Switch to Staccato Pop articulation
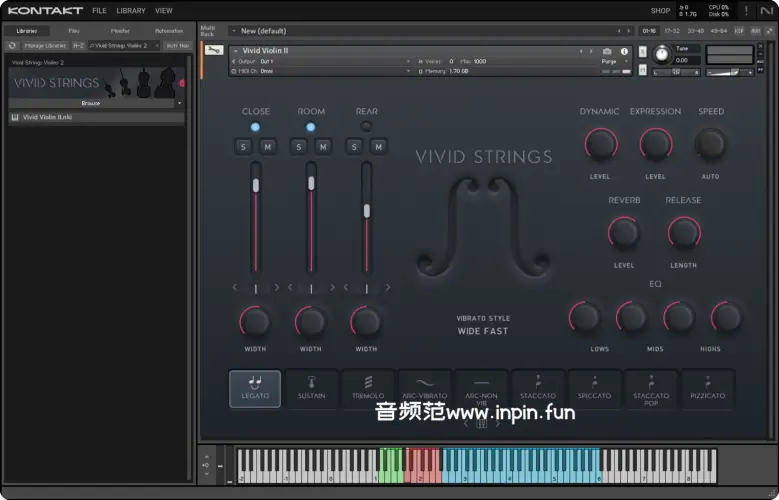This screenshot has width=779, height=500. click(651, 388)
